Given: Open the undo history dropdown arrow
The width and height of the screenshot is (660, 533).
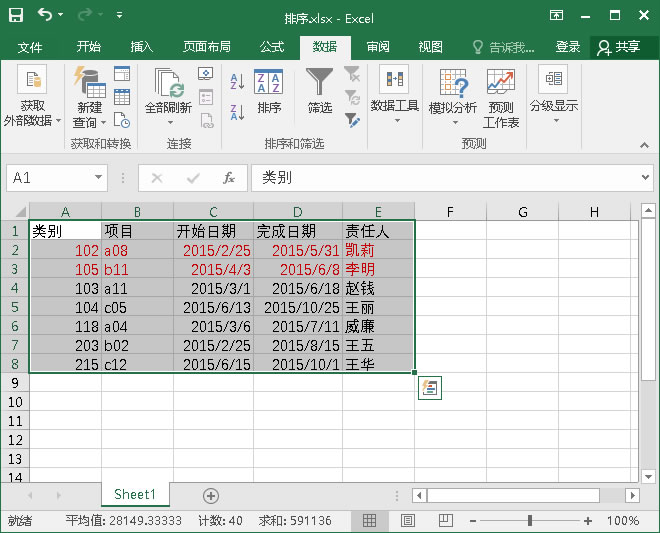Looking at the screenshot, I should click(x=61, y=15).
